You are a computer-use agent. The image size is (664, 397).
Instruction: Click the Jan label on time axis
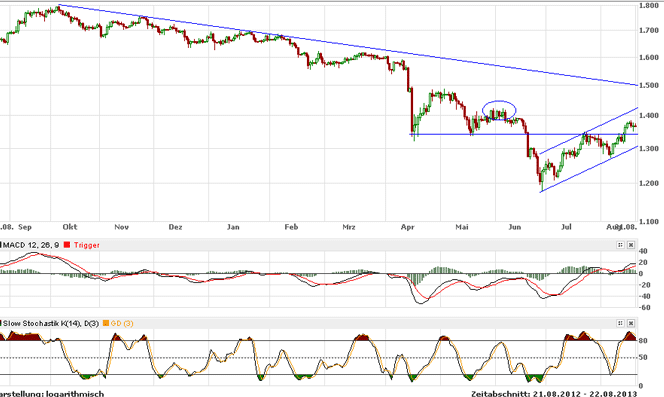pyautogui.click(x=233, y=227)
